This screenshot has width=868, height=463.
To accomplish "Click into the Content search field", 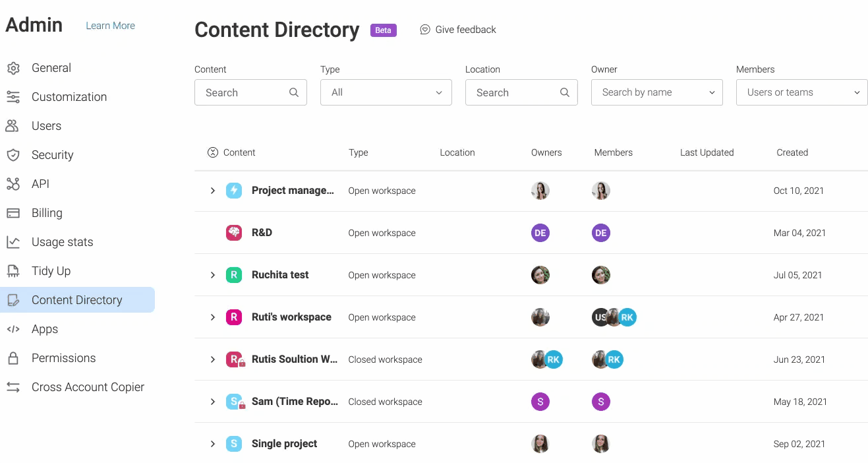I will tap(250, 92).
